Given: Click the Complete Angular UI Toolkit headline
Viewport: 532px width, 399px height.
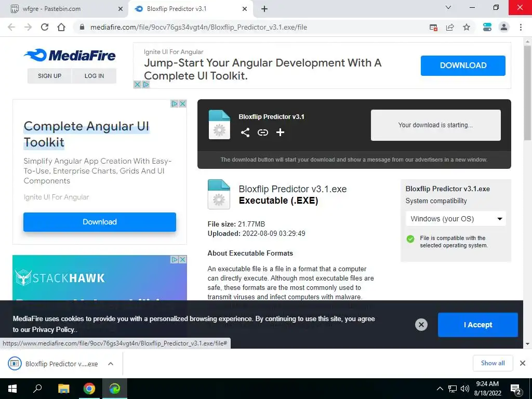Looking at the screenshot, I should [87, 134].
